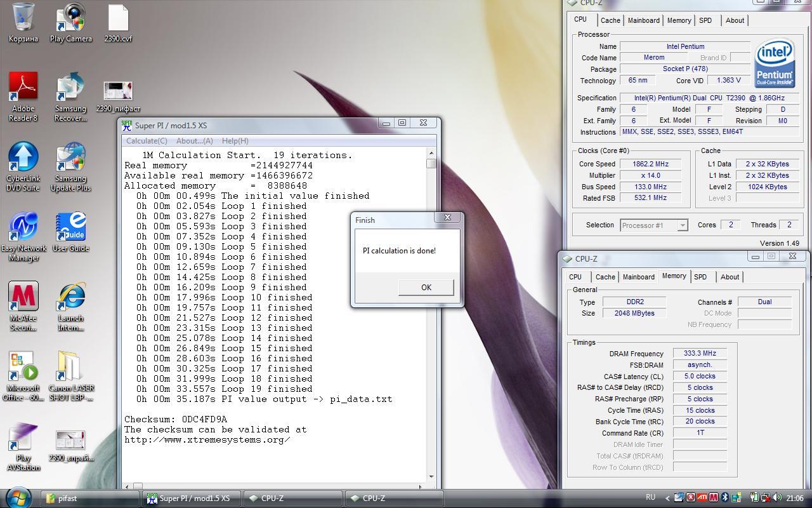Viewport: 812px width, 508px height.
Task: Open the Adobe Reader 8 shortcut
Action: pos(23,97)
